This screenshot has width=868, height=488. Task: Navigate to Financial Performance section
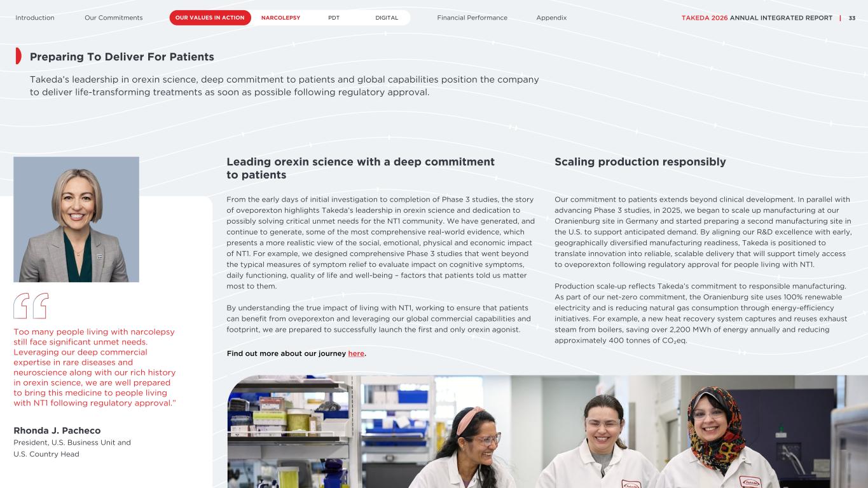(x=472, y=18)
